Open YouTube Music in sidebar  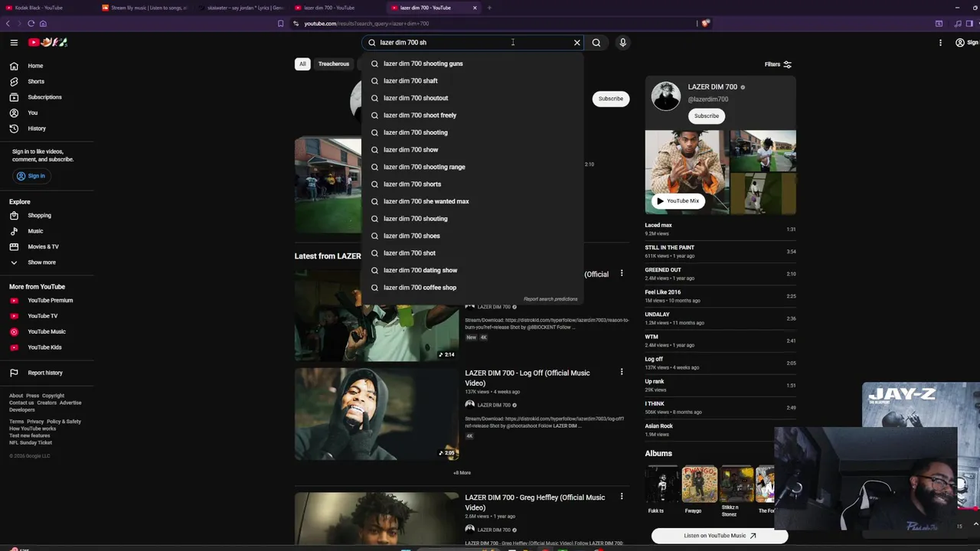pos(46,331)
